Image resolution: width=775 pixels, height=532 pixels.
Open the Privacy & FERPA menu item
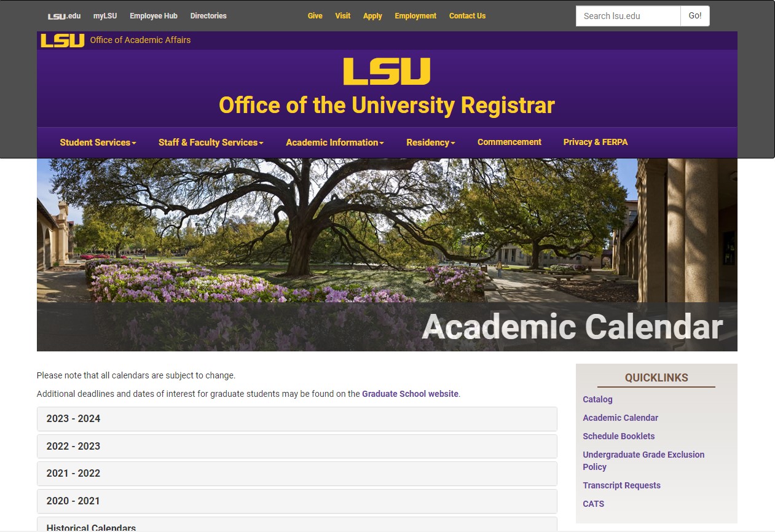click(x=596, y=142)
